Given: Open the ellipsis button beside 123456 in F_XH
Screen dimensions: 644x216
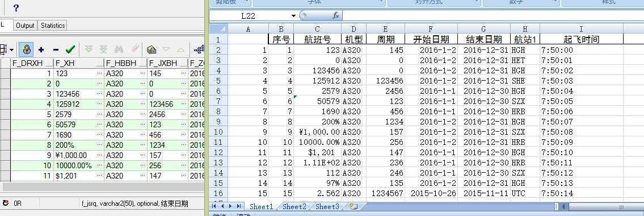Looking at the screenshot, I should (100, 94).
